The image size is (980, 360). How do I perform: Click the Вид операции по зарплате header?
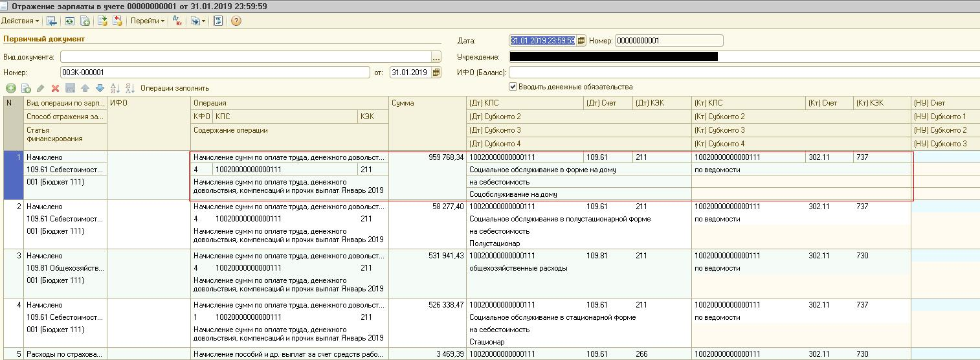click(x=65, y=103)
